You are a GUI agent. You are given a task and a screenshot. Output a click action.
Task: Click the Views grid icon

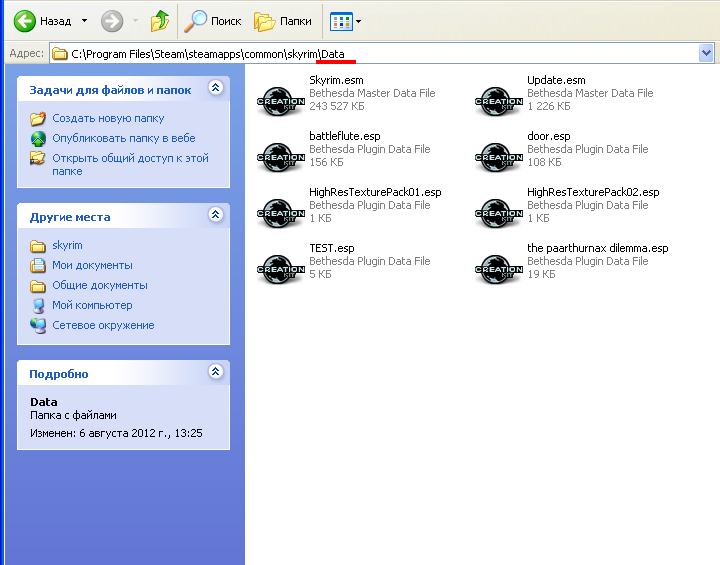(341, 21)
